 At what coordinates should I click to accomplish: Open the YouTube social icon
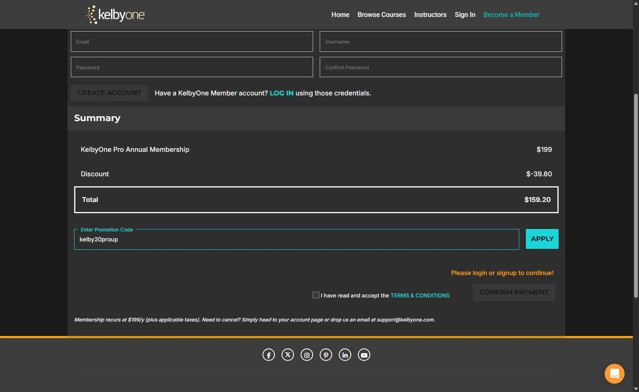tap(364, 355)
